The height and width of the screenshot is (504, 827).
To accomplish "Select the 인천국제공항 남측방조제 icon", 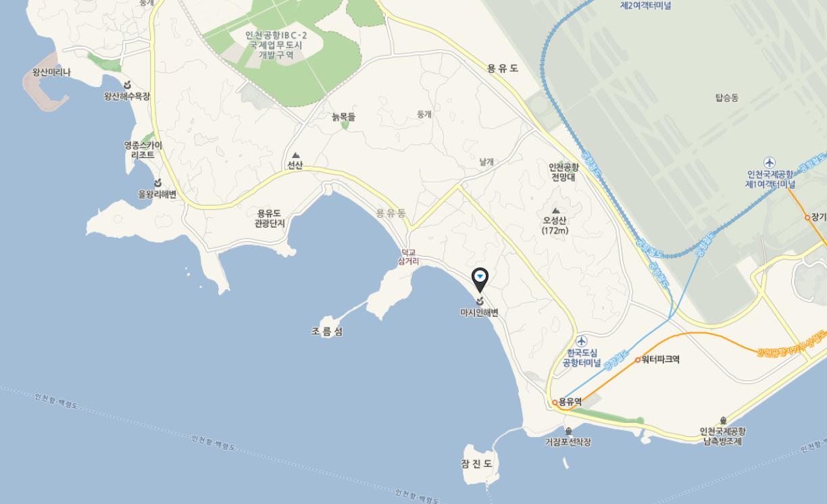I will pos(723,420).
